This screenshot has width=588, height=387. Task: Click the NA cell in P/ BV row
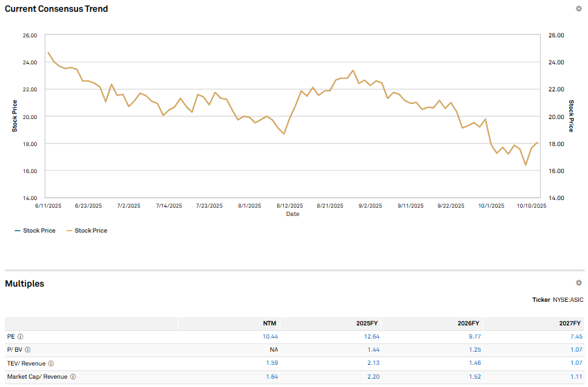click(274, 350)
